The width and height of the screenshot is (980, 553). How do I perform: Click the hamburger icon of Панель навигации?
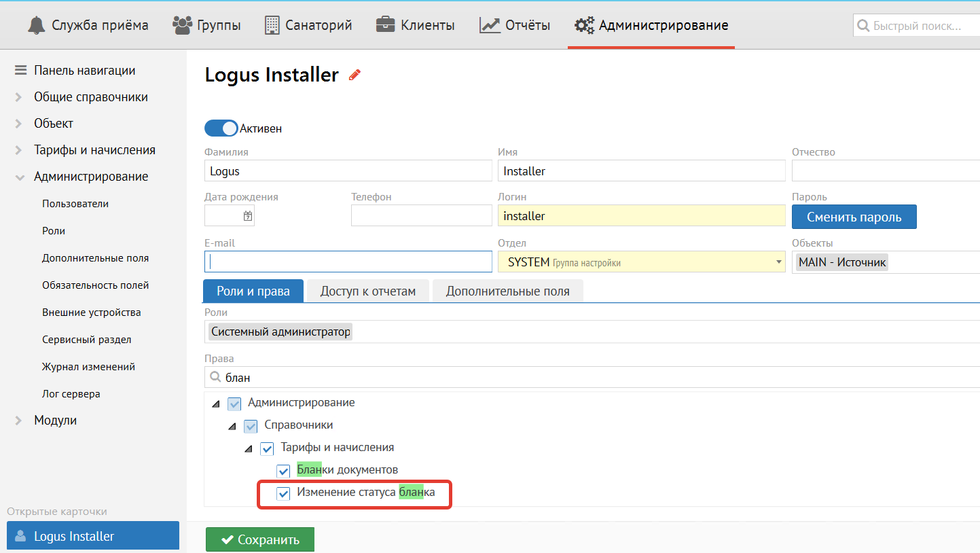(x=20, y=71)
